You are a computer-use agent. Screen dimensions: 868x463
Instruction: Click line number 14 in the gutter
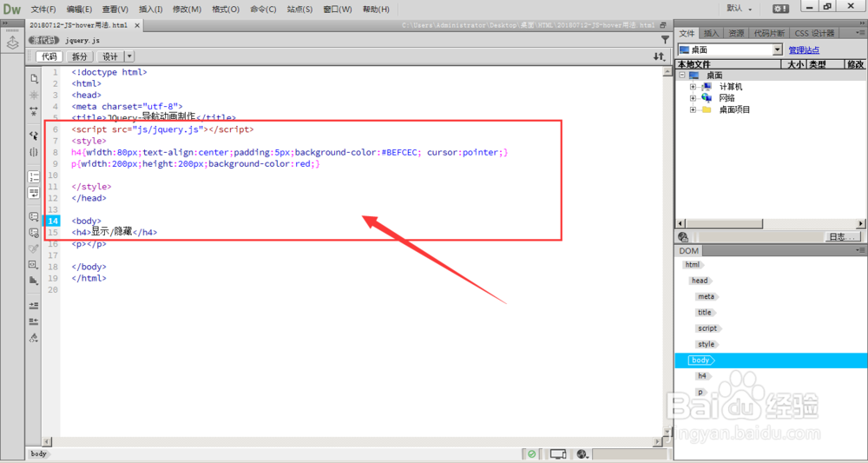point(53,221)
